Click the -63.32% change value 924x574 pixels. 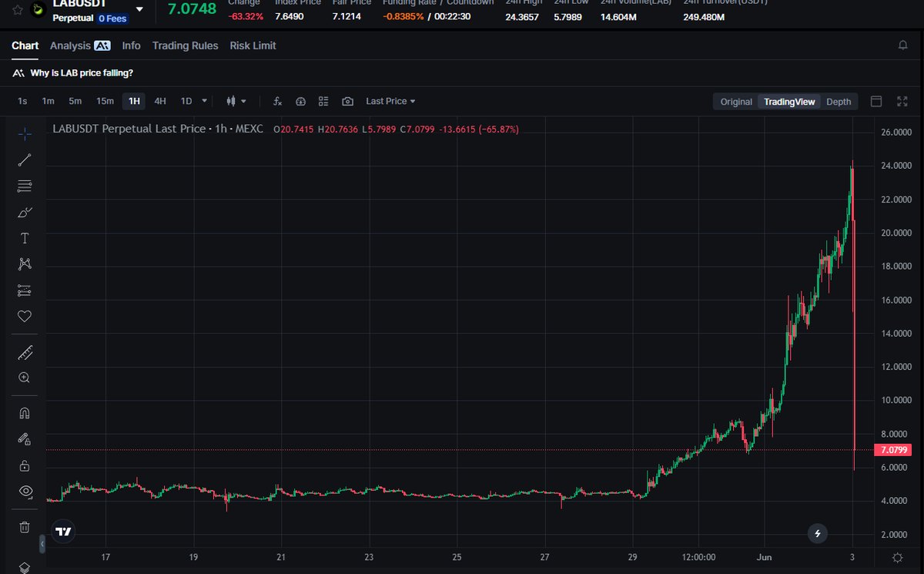click(x=246, y=16)
